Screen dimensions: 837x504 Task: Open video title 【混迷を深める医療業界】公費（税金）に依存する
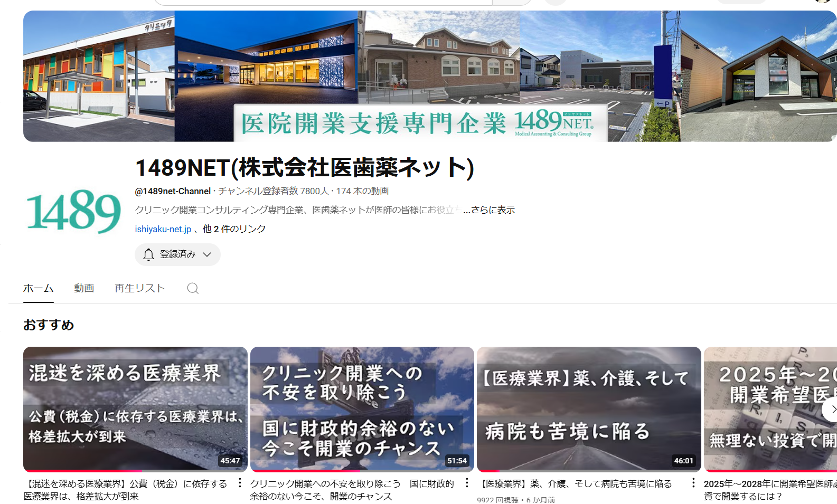coord(125,490)
